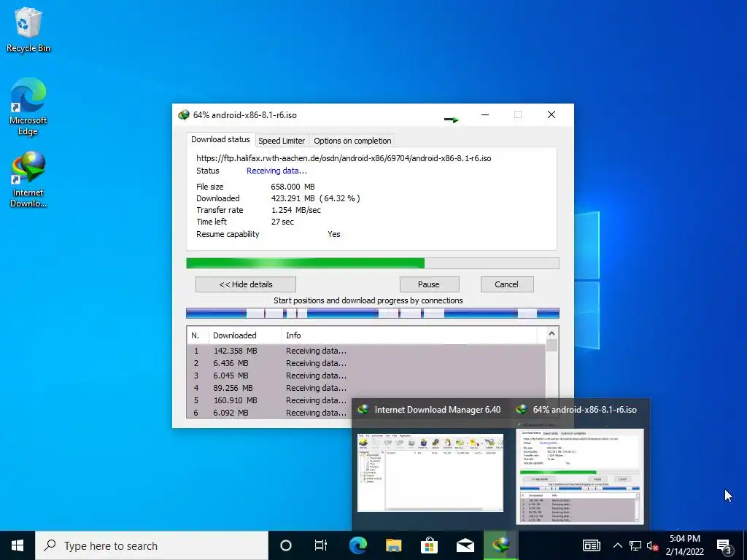Image resolution: width=747 pixels, height=560 pixels.
Task: Click the Hide details button
Action: click(245, 284)
